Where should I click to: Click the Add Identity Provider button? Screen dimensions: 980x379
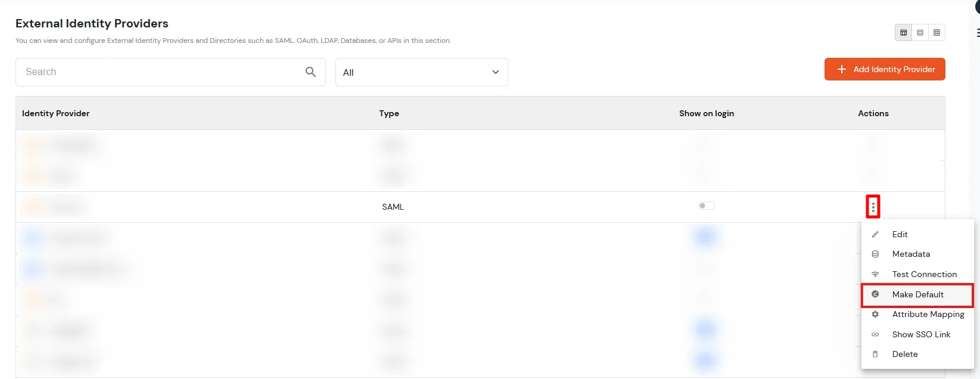click(x=885, y=69)
